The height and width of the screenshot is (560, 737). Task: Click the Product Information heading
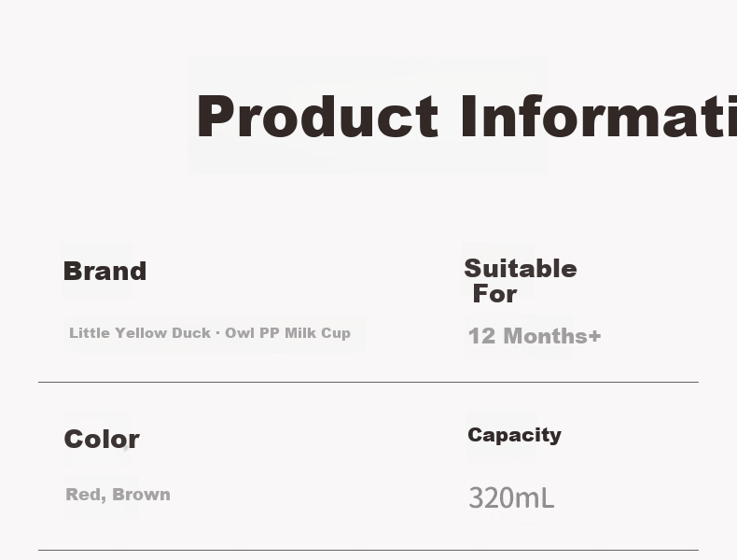pos(466,116)
